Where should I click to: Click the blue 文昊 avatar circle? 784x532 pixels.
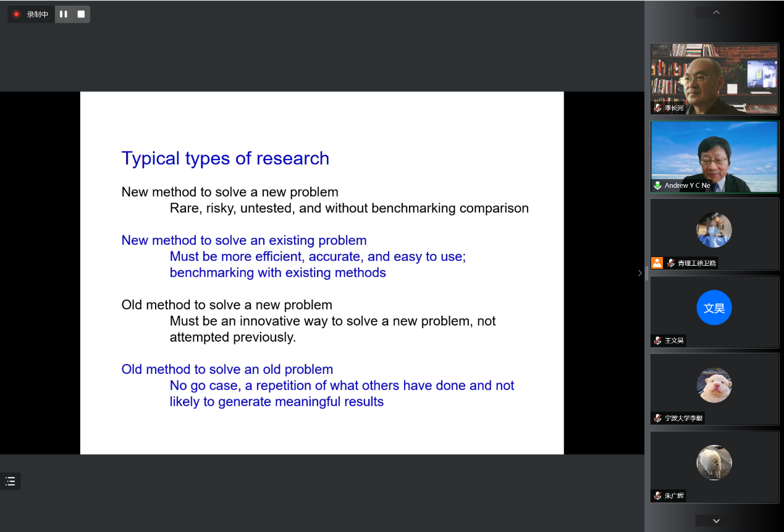(x=714, y=308)
